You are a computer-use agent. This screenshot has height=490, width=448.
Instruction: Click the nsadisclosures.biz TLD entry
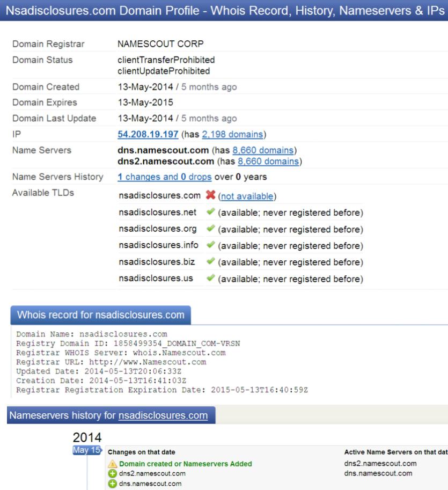click(x=157, y=261)
